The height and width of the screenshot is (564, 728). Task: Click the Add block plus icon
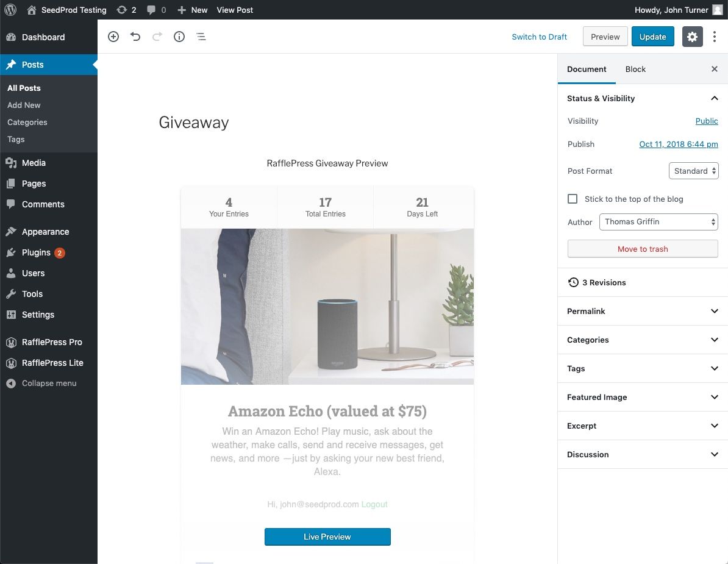pyautogui.click(x=113, y=37)
